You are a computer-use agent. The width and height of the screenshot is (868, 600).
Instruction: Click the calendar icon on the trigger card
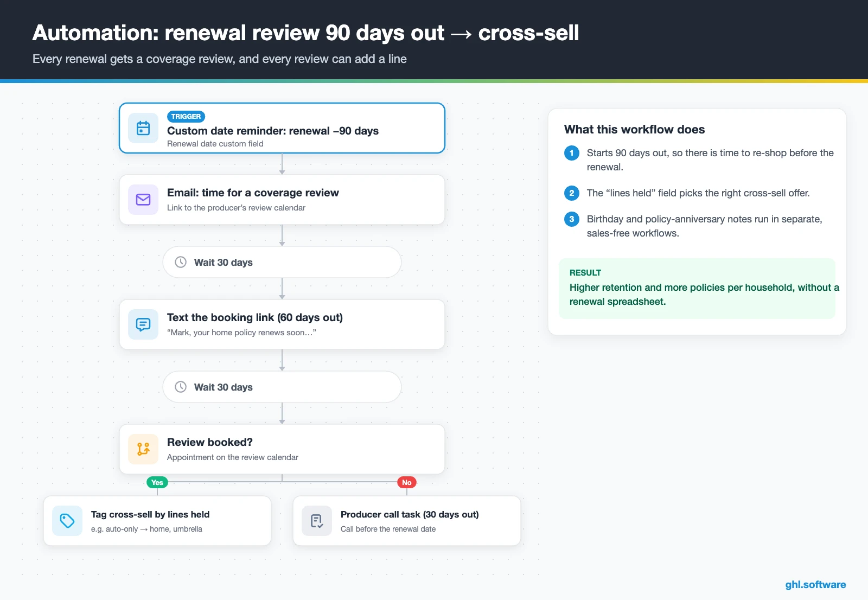143,128
